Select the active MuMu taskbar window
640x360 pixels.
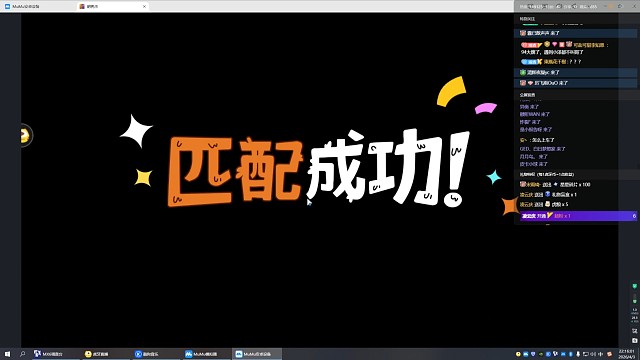257,354
